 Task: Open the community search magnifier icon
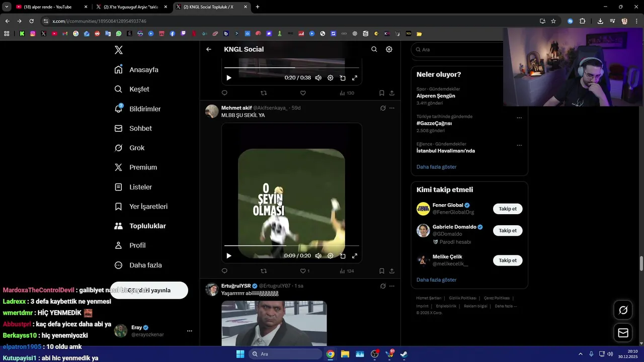coord(374,49)
